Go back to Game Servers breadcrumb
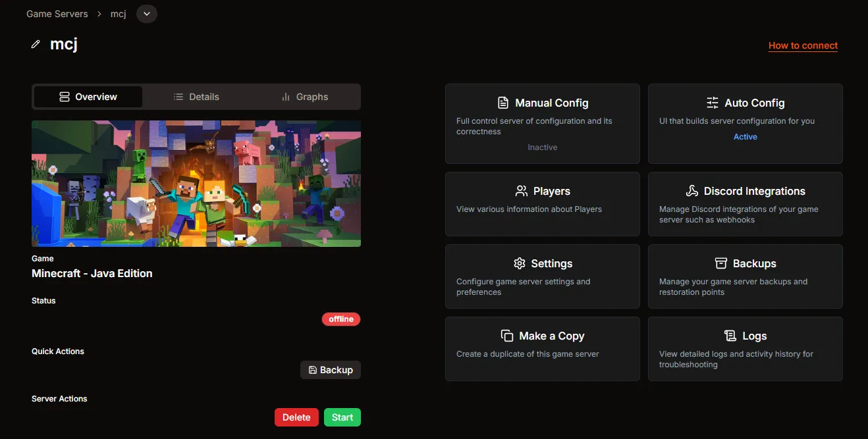The width and height of the screenshot is (868, 439). coord(57,13)
